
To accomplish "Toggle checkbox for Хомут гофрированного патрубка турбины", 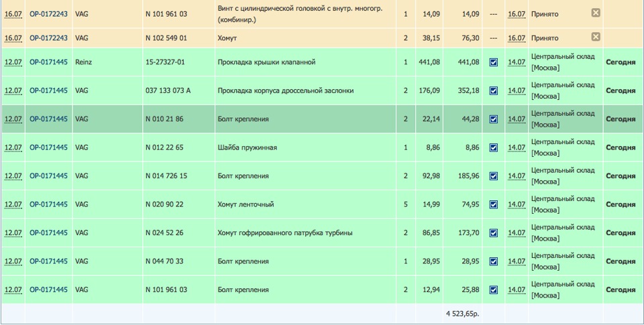I will click(x=494, y=233).
